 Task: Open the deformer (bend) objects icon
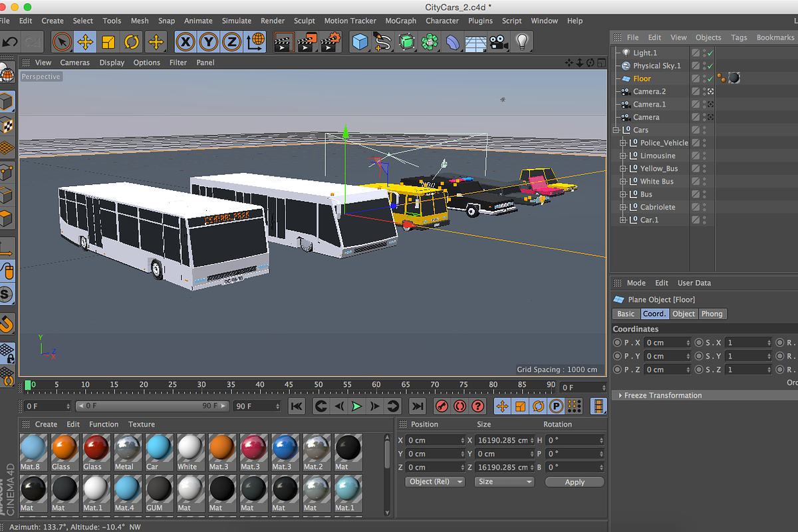click(x=453, y=43)
